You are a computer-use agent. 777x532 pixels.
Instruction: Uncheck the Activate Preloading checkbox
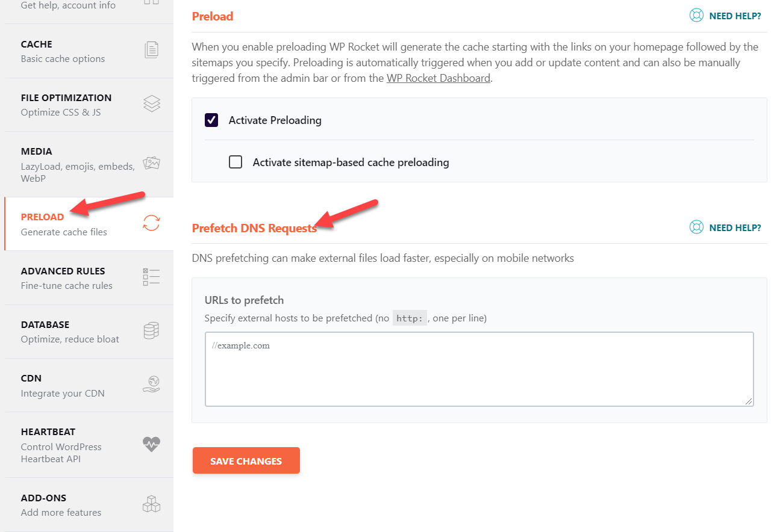point(211,120)
